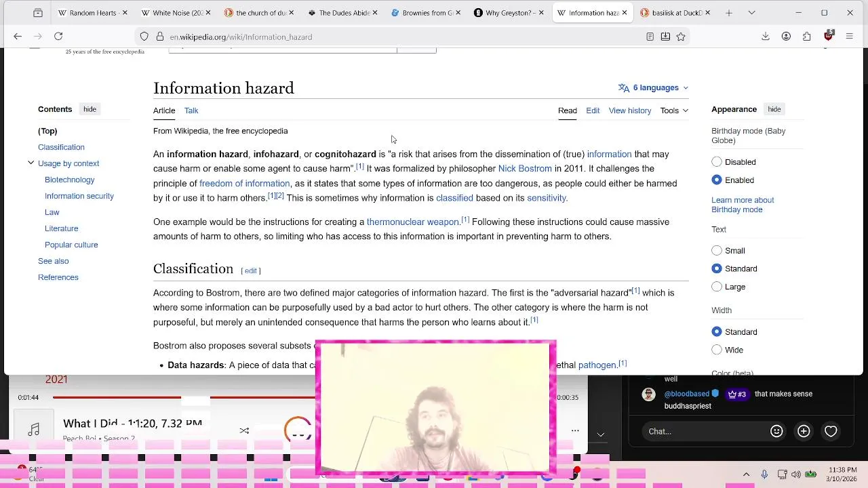
Task: Follow the freedom of information link
Action: [245, 184]
